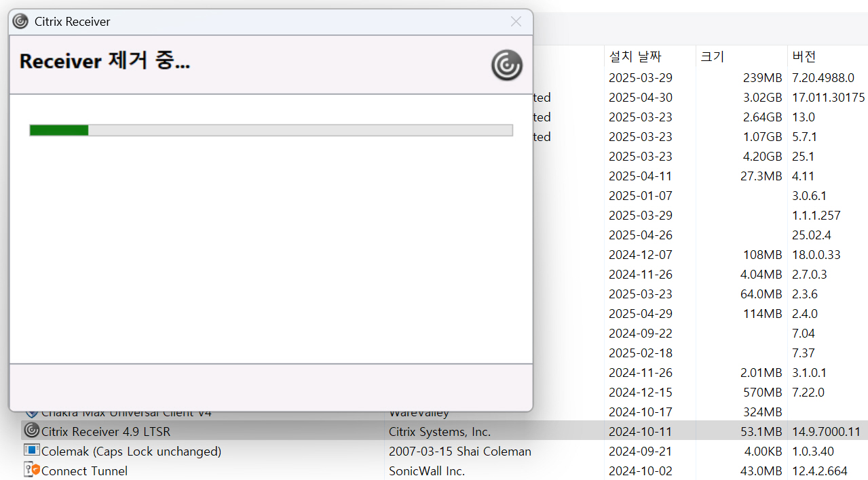Click the 324MB size cell
The height and width of the screenshot is (480, 868).
click(762, 412)
